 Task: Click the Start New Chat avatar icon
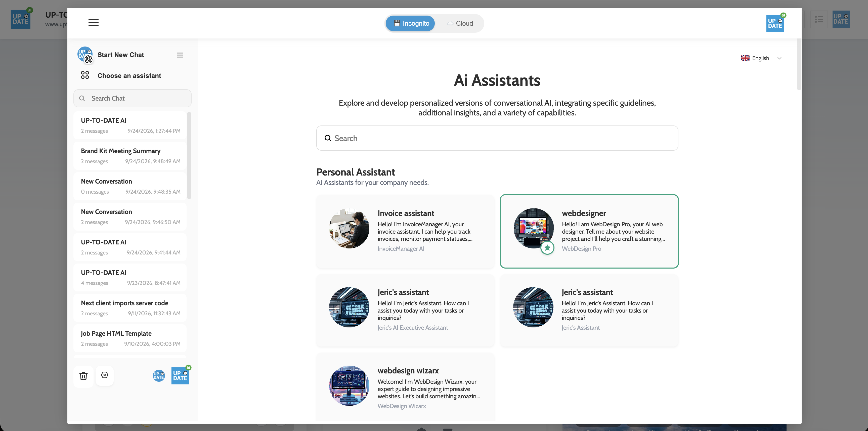click(x=85, y=55)
